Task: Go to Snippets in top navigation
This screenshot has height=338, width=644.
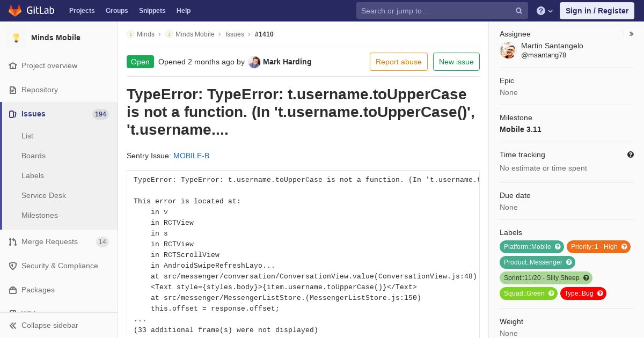Action: 152,11
